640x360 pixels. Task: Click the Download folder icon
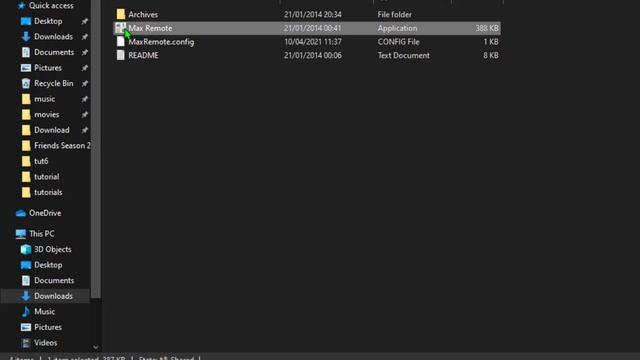(26, 130)
